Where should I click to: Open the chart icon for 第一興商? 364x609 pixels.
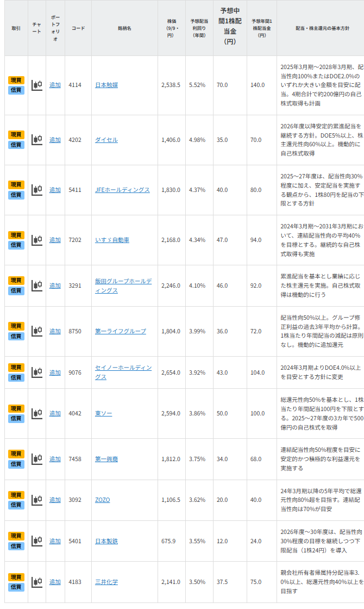[x=37, y=459]
